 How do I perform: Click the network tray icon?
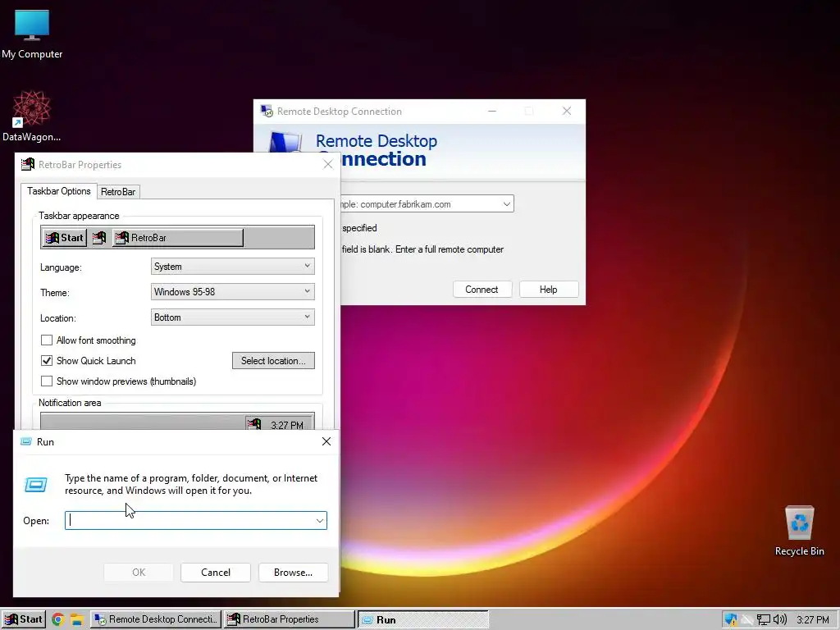tap(764, 620)
